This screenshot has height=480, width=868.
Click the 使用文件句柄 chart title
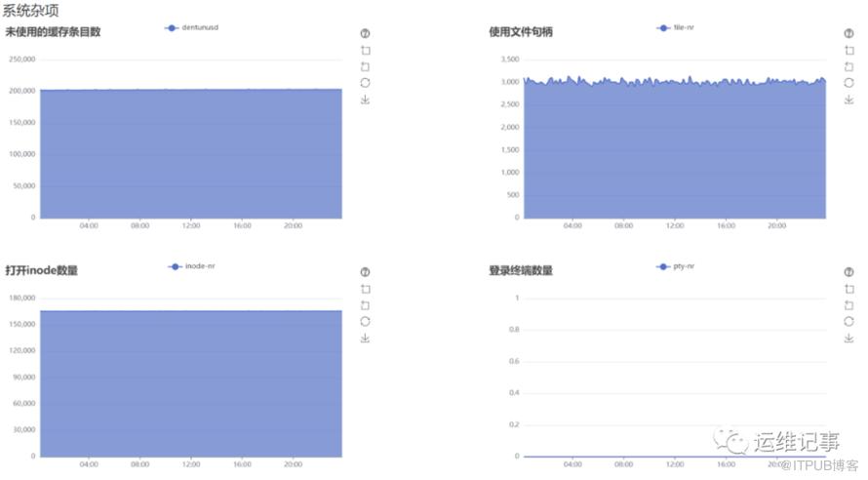pyautogui.click(x=521, y=32)
